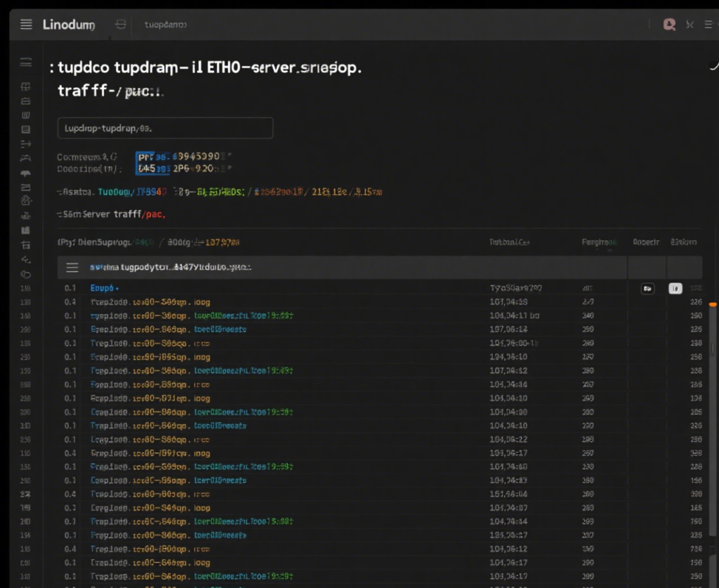
Task: Click the hamburger icon in packet list header
Action: click(72, 268)
